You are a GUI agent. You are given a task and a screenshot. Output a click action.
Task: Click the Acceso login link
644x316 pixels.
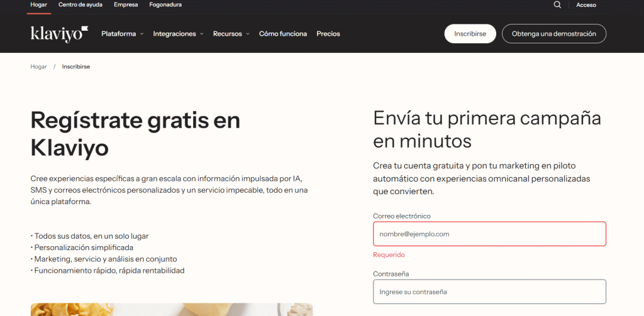[x=586, y=5]
